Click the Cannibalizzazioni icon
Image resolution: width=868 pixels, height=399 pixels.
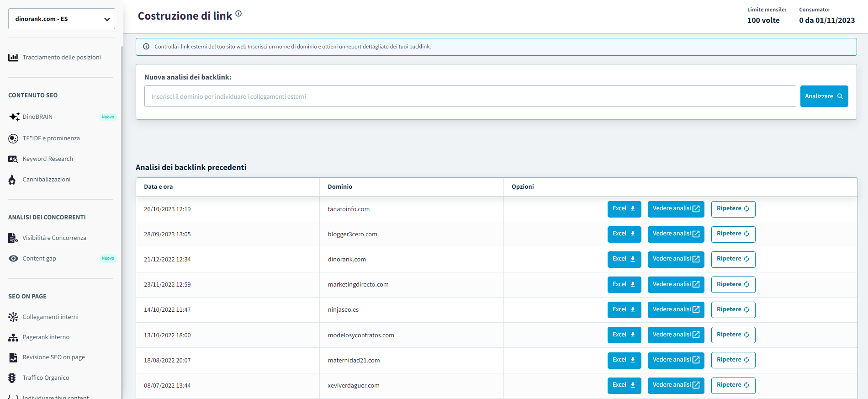12,180
